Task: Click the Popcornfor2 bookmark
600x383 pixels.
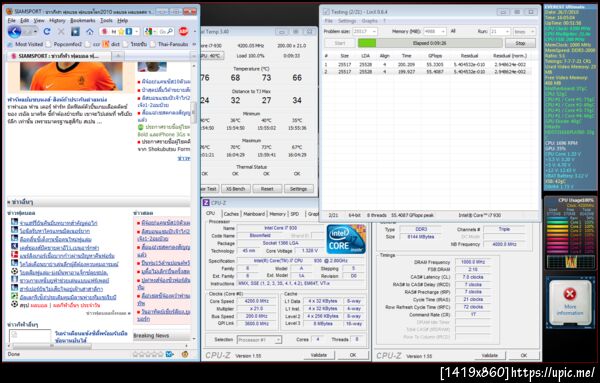Action: (64, 44)
